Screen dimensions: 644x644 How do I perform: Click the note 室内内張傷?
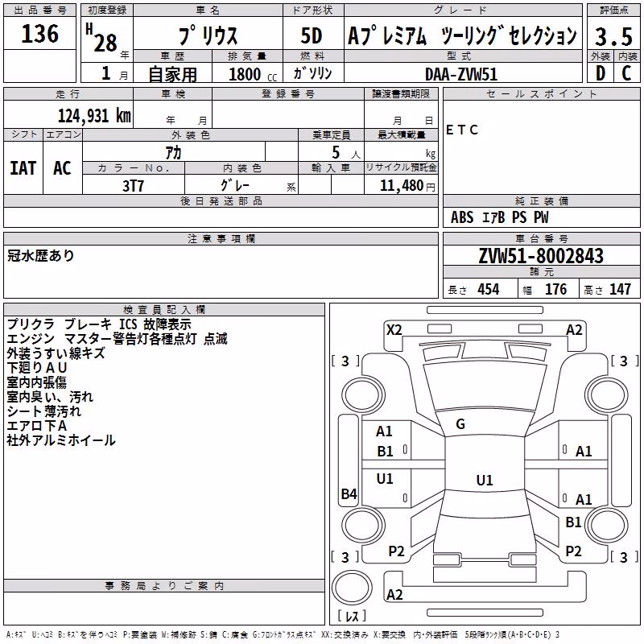[36, 382]
